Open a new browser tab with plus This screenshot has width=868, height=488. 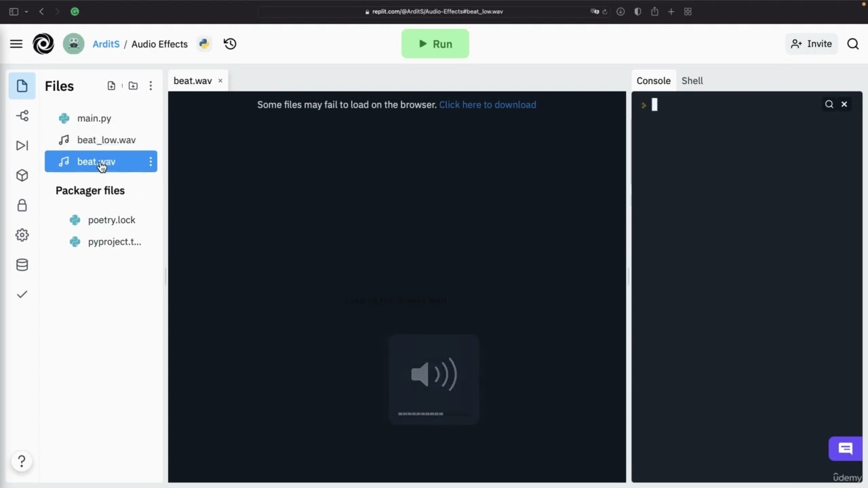(671, 12)
